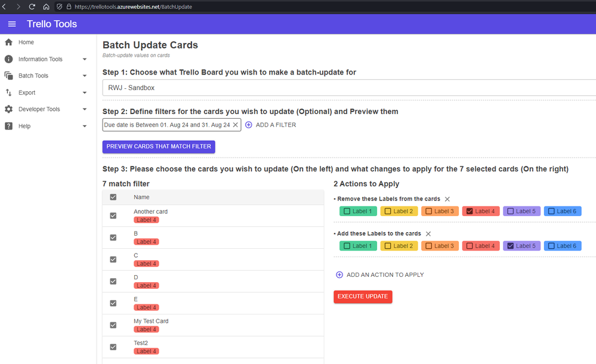Click the plus icon beside ADD A FILTER
Image resolution: width=596 pixels, height=364 pixels.
click(x=249, y=125)
